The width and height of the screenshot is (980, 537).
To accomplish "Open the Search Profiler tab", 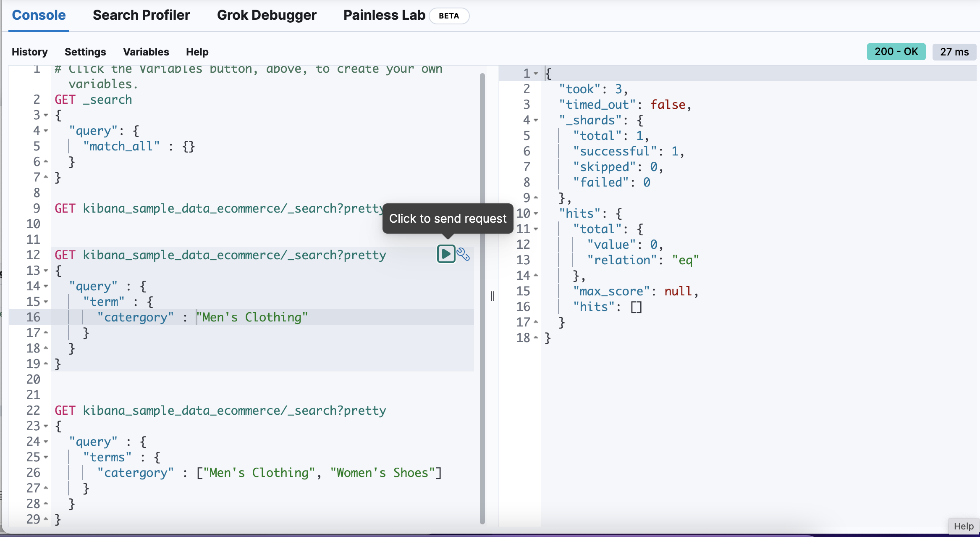I will pyautogui.click(x=141, y=15).
